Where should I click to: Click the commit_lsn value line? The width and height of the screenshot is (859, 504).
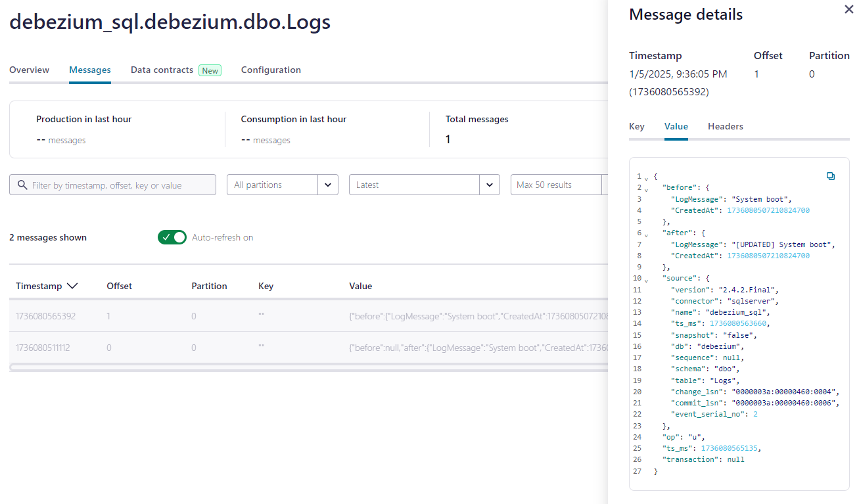pos(756,403)
